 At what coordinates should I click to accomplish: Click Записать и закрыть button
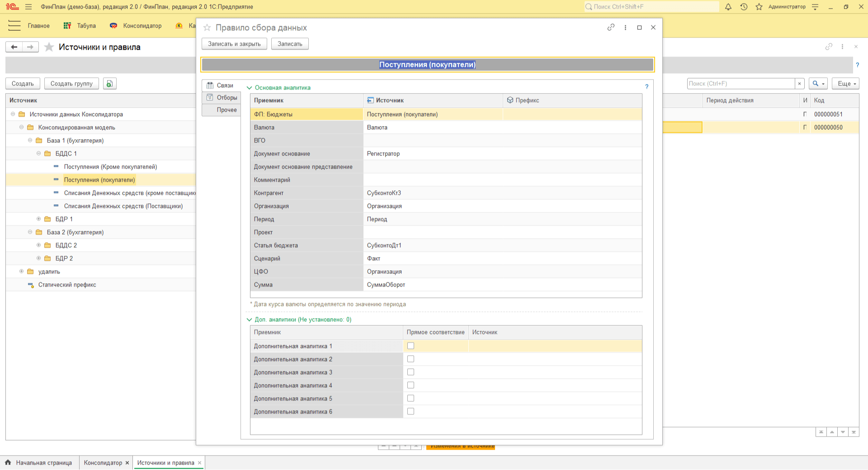234,44
